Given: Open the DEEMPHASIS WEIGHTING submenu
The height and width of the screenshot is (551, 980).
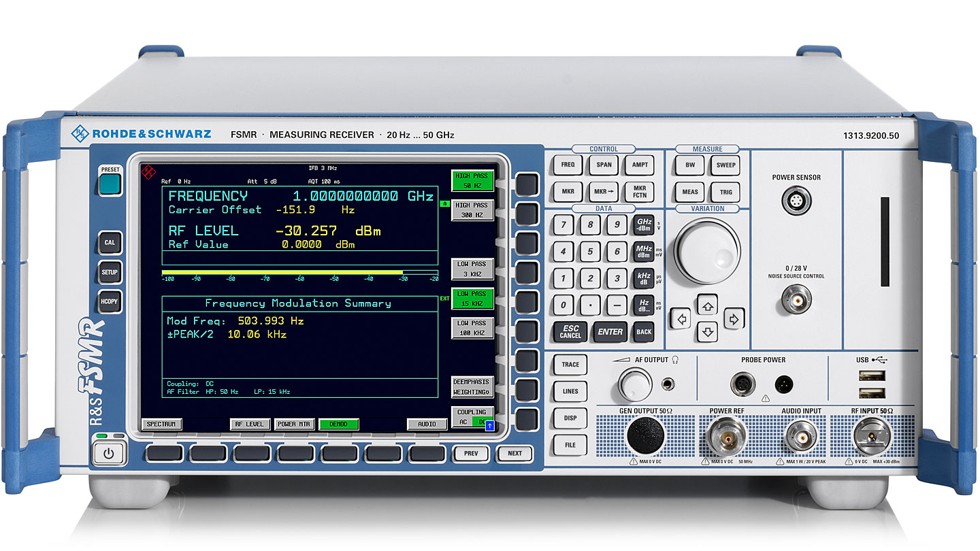Looking at the screenshot, I should click(472, 387).
